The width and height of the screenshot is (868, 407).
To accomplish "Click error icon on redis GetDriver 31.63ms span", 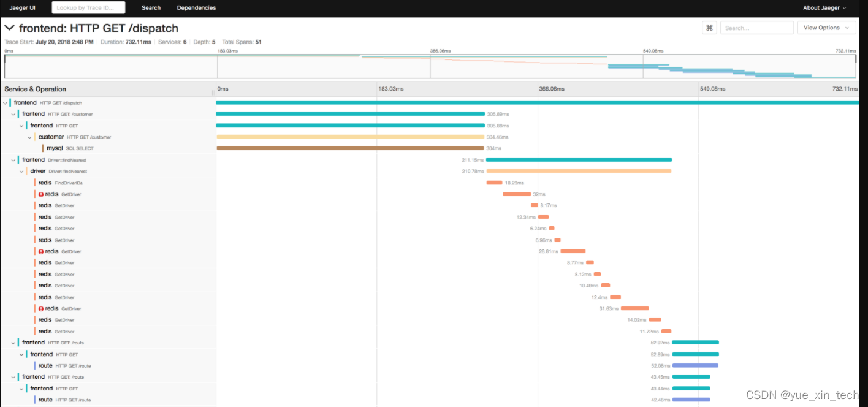I will pyautogui.click(x=41, y=308).
